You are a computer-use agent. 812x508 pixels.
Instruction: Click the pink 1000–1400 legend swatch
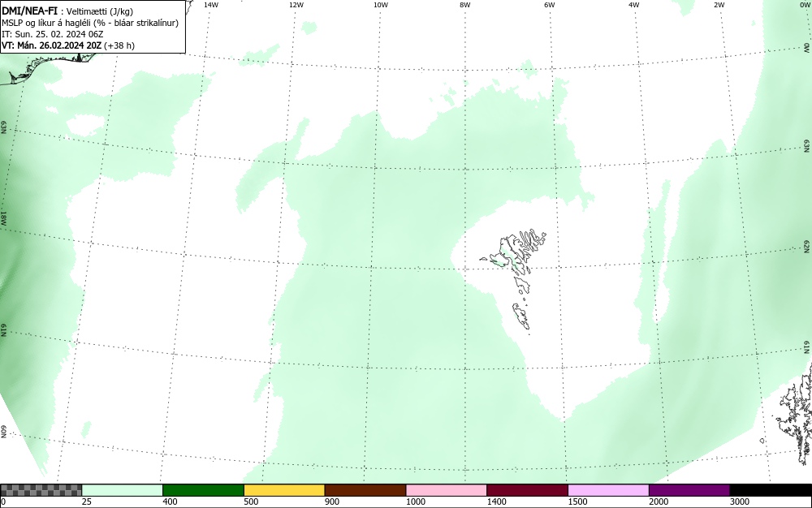[x=447, y=490]
